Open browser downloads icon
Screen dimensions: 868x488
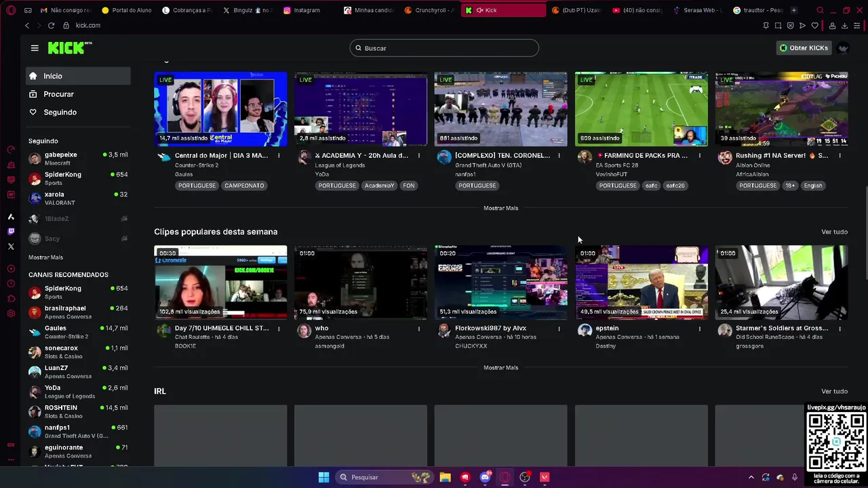coord(844,25)
